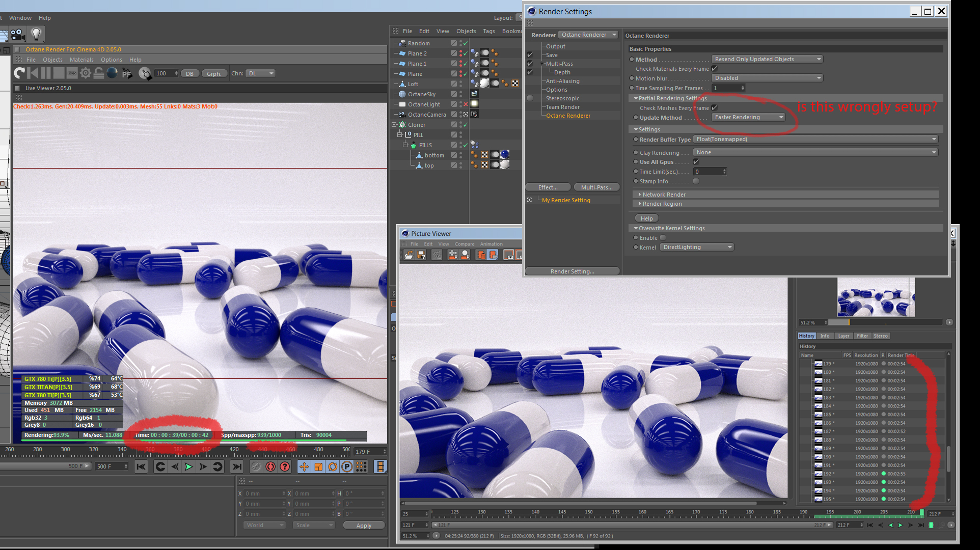
Task: Click the pick focus PF icon
Action: tap(127, 74)
